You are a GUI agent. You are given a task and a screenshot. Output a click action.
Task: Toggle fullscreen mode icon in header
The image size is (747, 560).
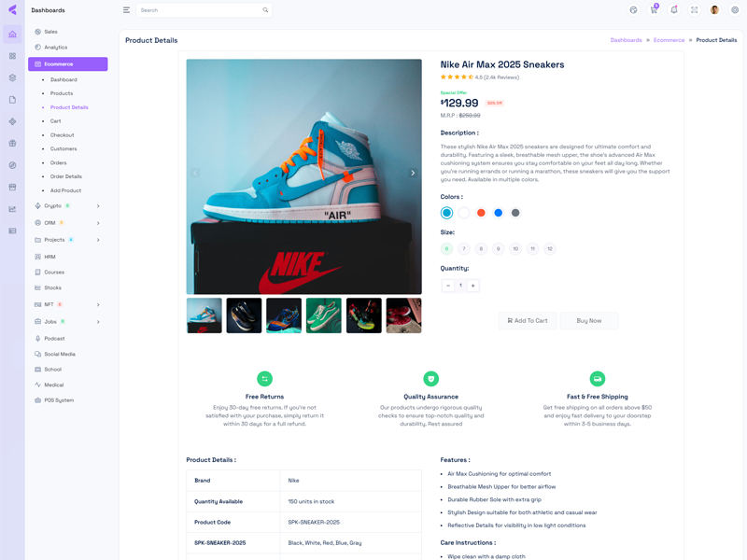point(694,10)
